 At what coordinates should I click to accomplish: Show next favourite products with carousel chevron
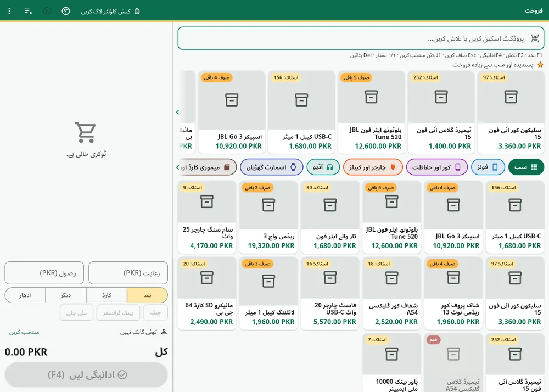click(x=177, y=112)
